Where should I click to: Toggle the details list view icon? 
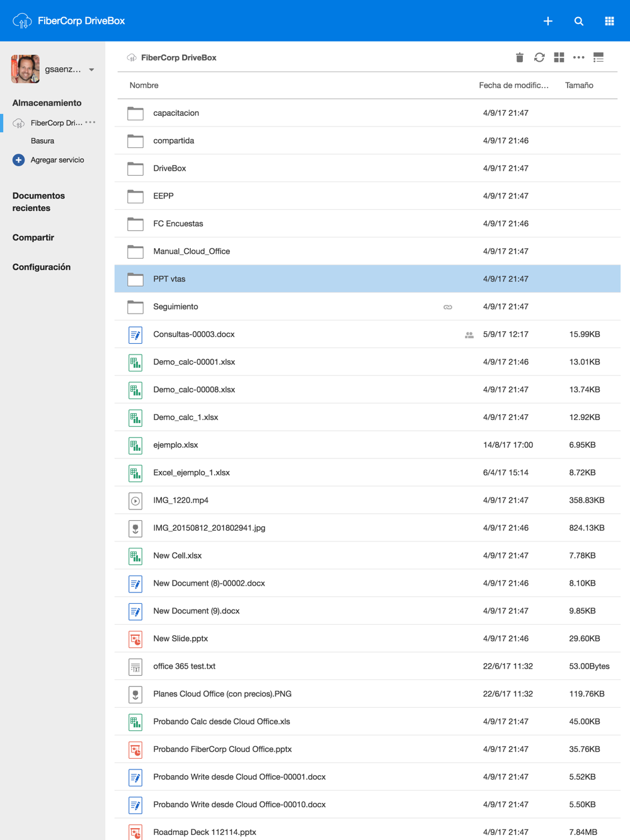598,57
